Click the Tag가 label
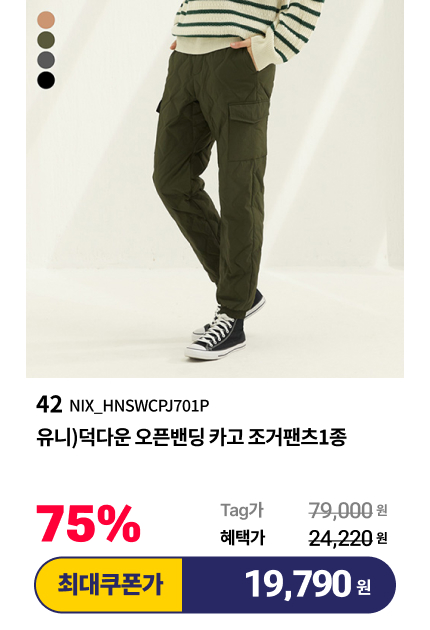This screenshot has height=630, width=430. pyautogui.click(x=242, y=510)
